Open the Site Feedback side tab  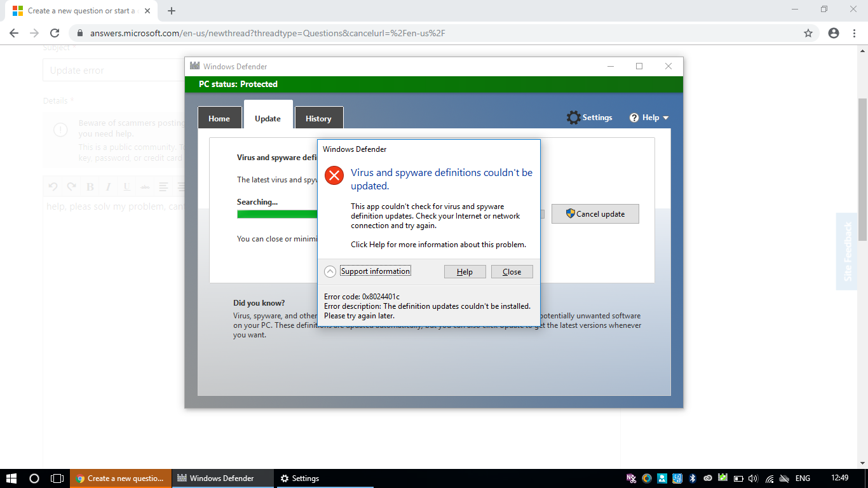tap(847, 252)
